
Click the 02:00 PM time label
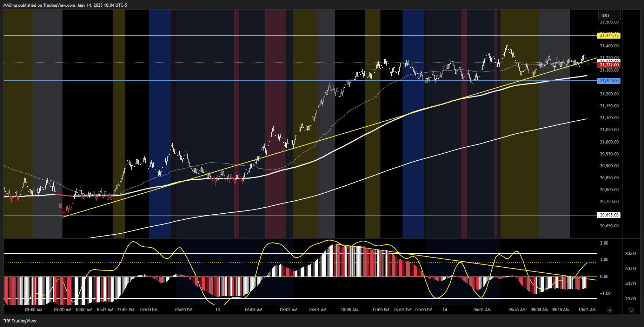click(149, 310)
